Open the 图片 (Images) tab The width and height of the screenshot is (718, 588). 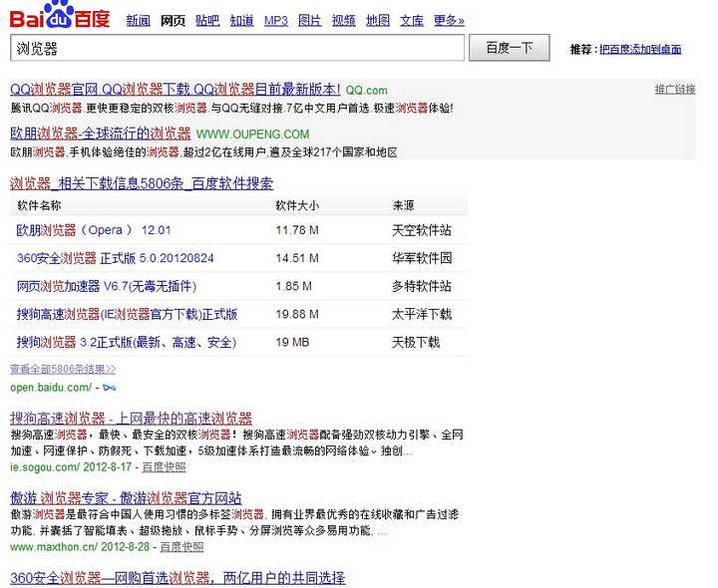[309, 21]
